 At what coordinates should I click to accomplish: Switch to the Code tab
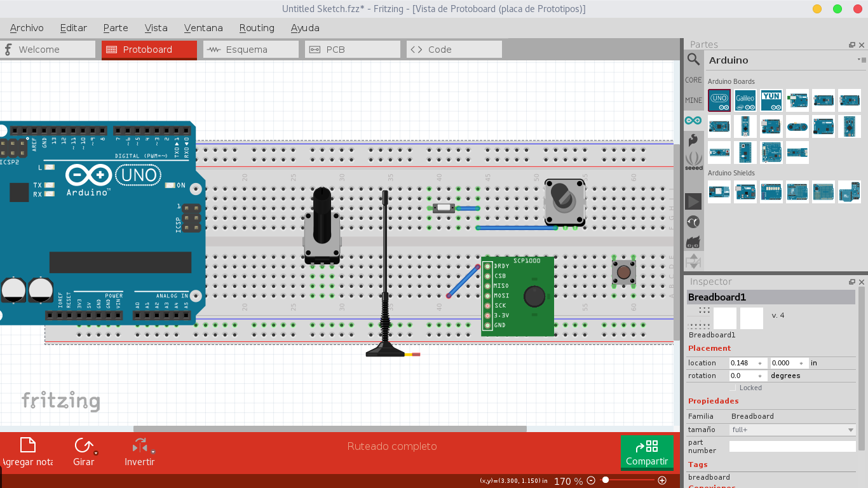(x=454, y=50)
